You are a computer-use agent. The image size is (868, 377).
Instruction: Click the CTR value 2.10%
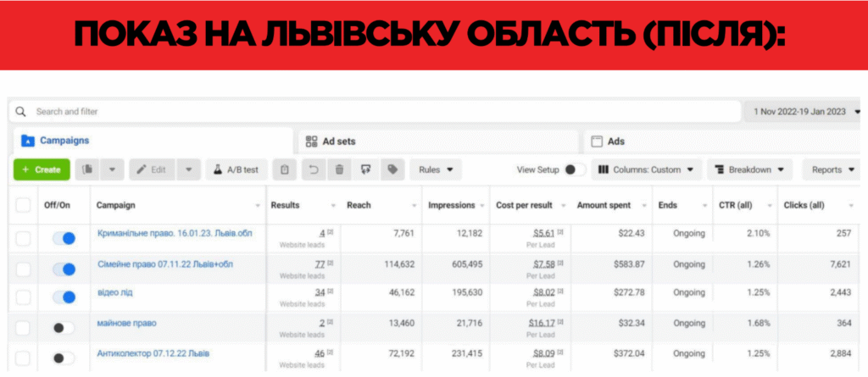click(x=759, y=234)
